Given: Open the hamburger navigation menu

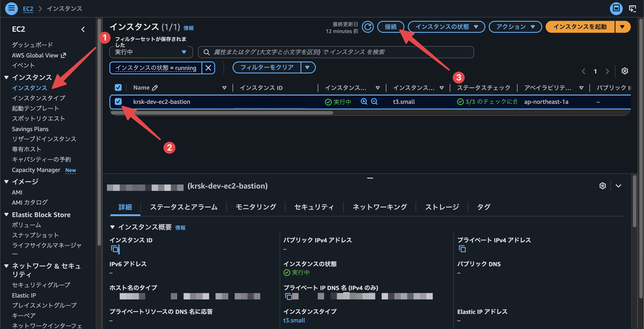Looking at the screenshot, I should [11, 9].
